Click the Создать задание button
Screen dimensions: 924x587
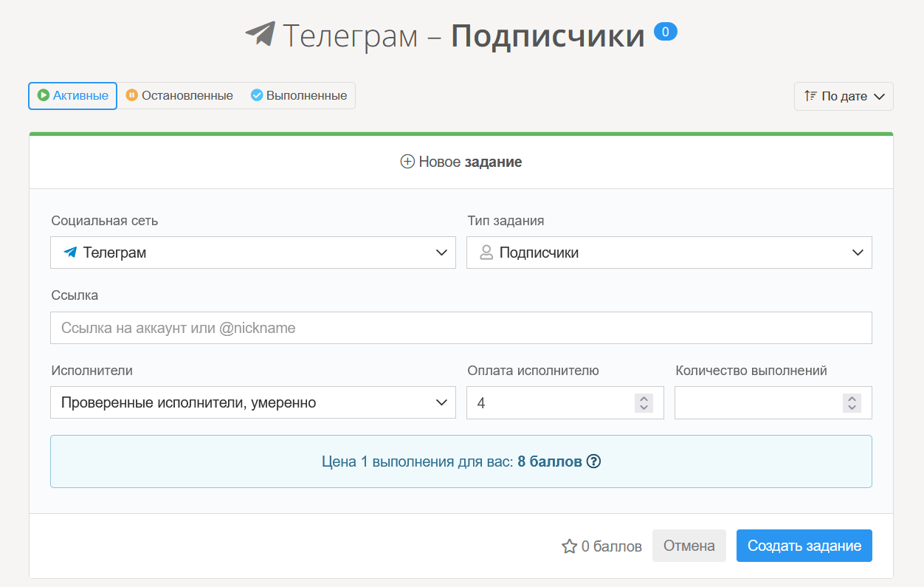(804, 546)
